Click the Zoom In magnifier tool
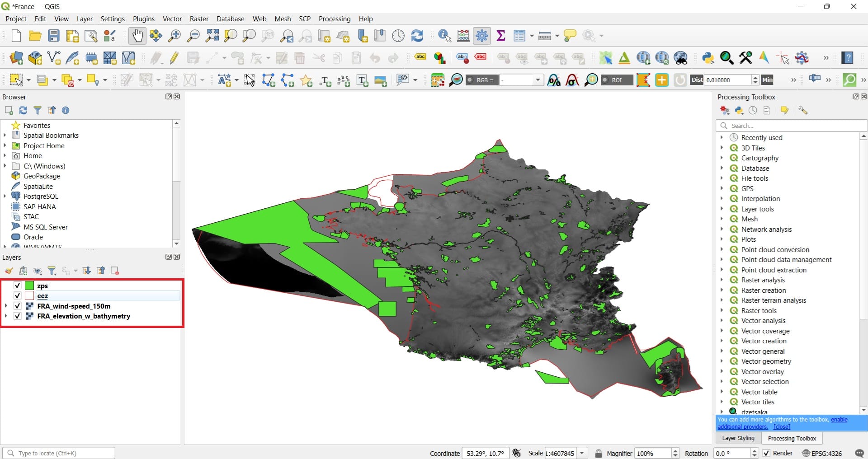Viewport: 868px width, 459px height. [174, 36]
